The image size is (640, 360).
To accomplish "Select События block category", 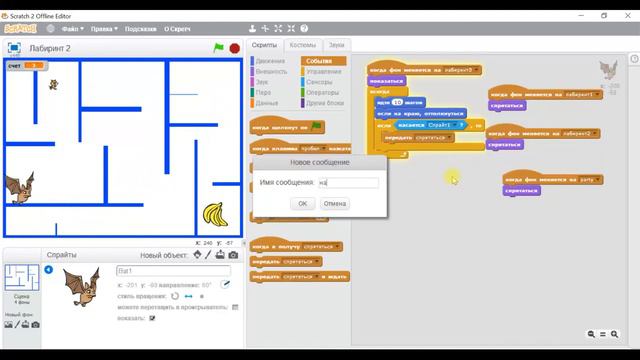I will 323,61.
